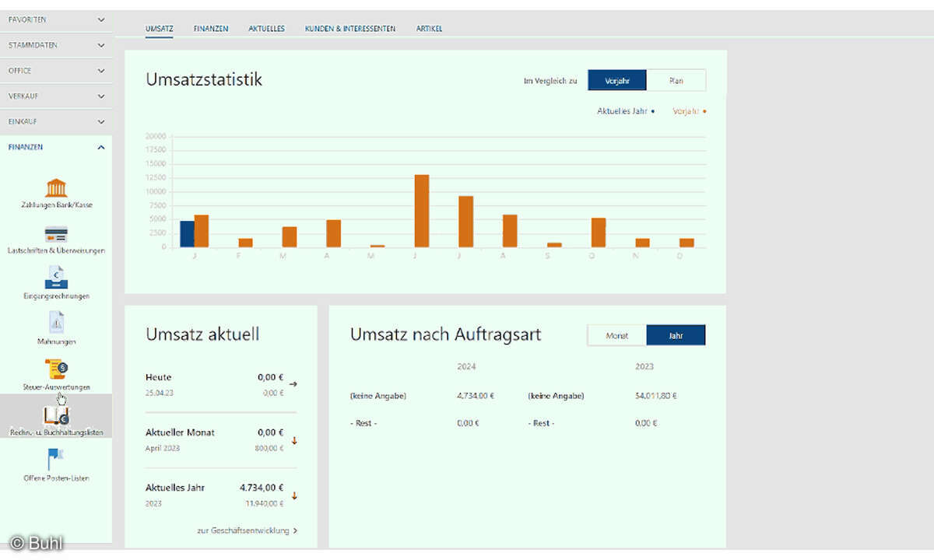
Task: Click Aktueller Monat row
Action: (222, 439)
